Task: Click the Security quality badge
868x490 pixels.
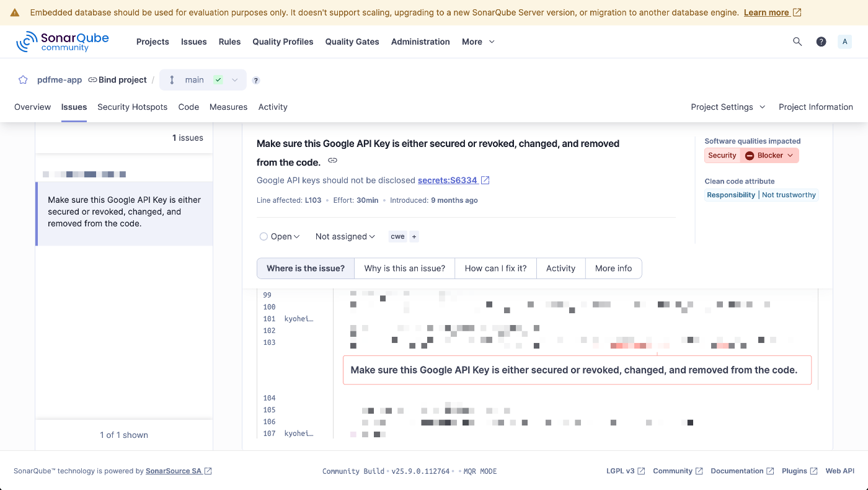Action: click(x=722, y=156)
